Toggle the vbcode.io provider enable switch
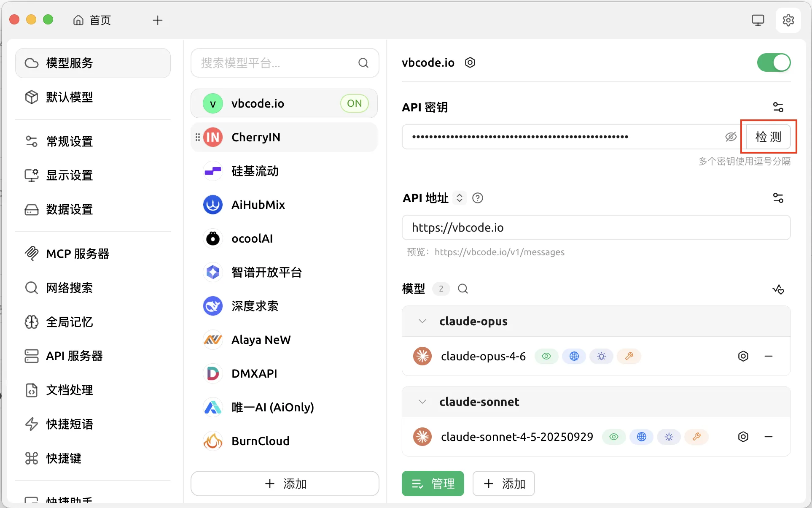Screen dimensions: 812x508 click(774, 62)
